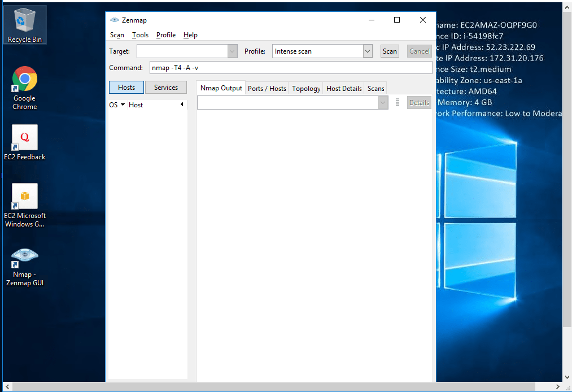Image resolution: width=572 pixels, height=392 pixels.
Task: Open the Profile menu
Action: [166, 35]
